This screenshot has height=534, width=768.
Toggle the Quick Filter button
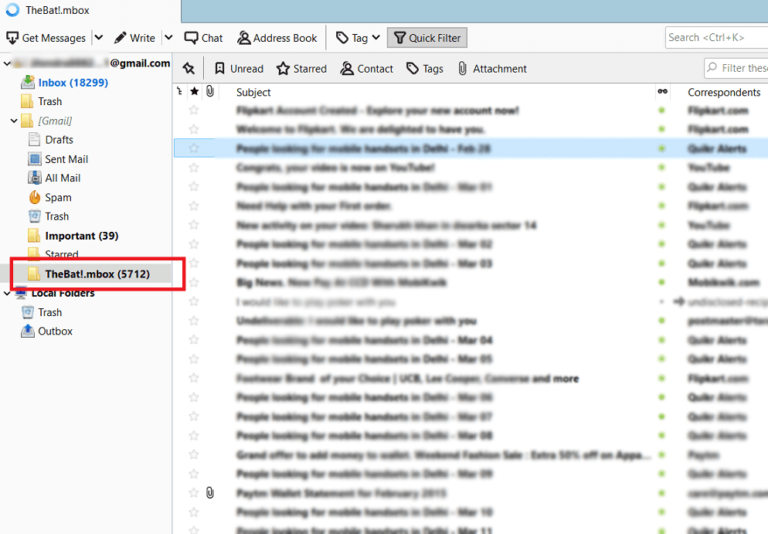pos(427,38)
